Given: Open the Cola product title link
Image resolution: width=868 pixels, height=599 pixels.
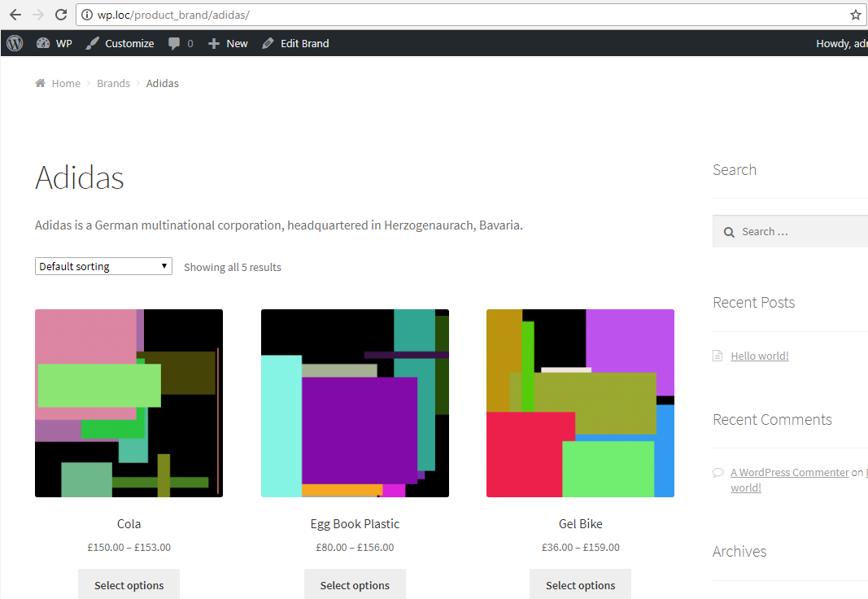Looking at the screenshot, I should tap(129, 523).
